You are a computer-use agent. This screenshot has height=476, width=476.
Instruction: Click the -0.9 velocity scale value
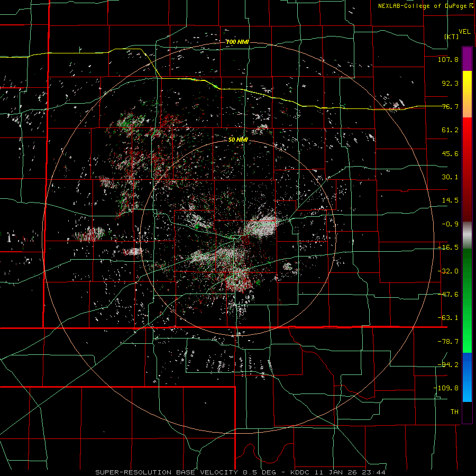pos(450,224)
